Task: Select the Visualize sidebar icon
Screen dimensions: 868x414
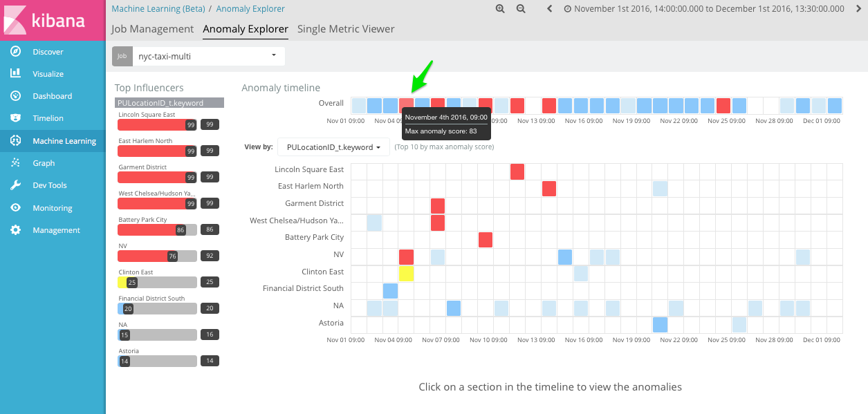Action: coord(15,73)
